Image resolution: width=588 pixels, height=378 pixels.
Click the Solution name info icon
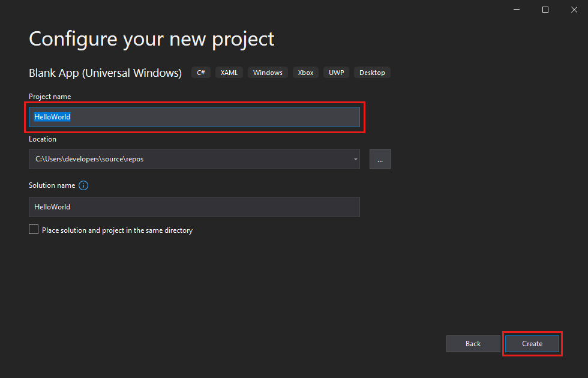tap(83, 185)
